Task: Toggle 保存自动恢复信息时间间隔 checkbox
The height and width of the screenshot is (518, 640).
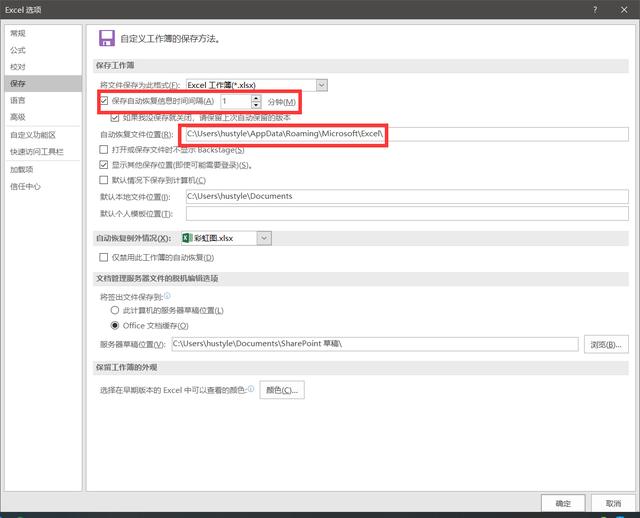Action: point(104,101)
